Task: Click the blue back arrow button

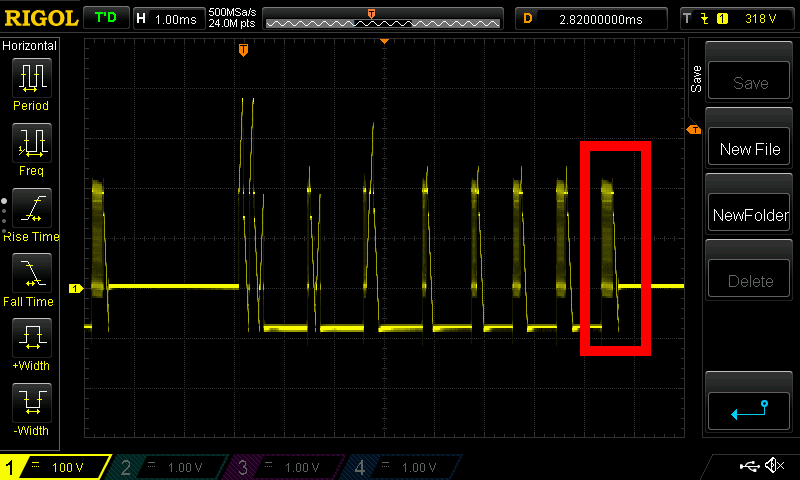Action: tap(749, 411)
